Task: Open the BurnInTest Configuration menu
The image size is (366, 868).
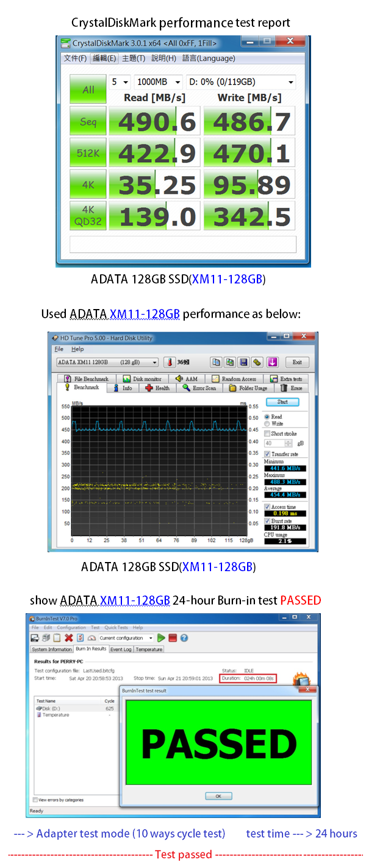Action: pyautogui.click(x=71, y=627)
